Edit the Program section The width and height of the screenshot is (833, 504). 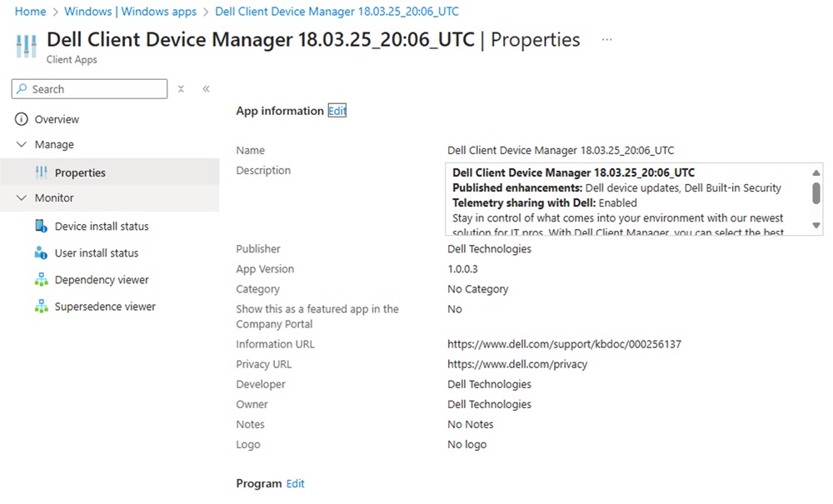point(295,483)
